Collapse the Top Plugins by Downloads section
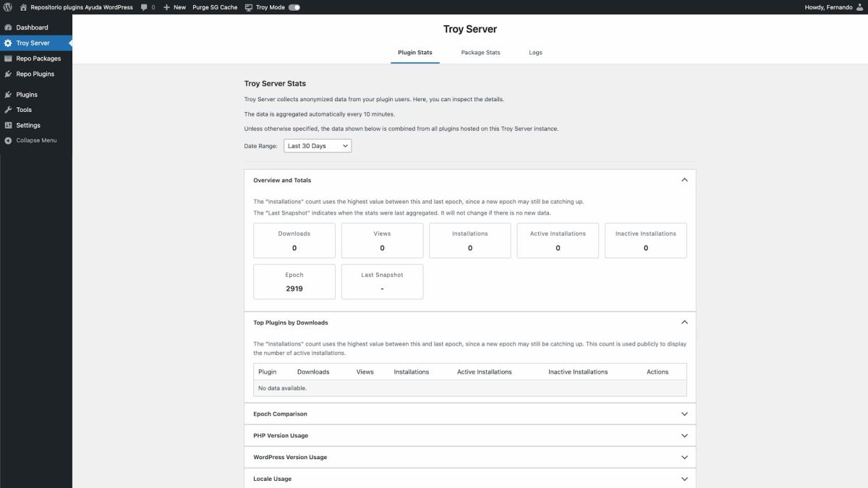This screenshot has width=868, height=488. click(684, 322)
